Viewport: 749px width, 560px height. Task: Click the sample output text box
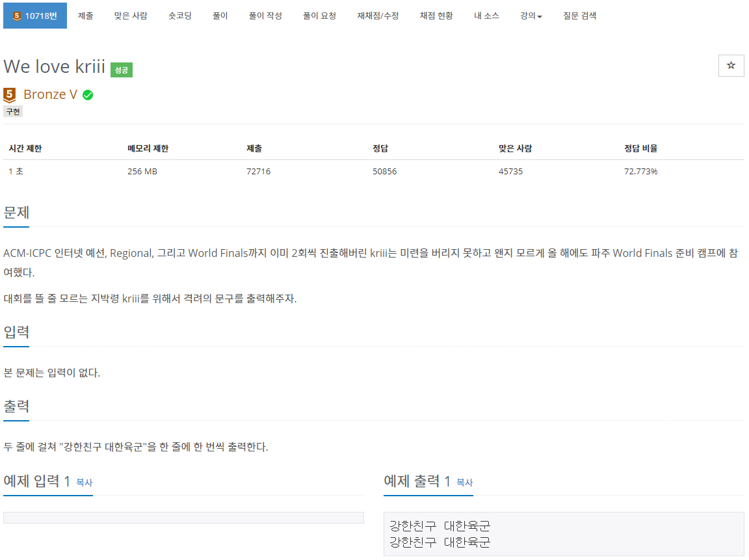point(564,534)
